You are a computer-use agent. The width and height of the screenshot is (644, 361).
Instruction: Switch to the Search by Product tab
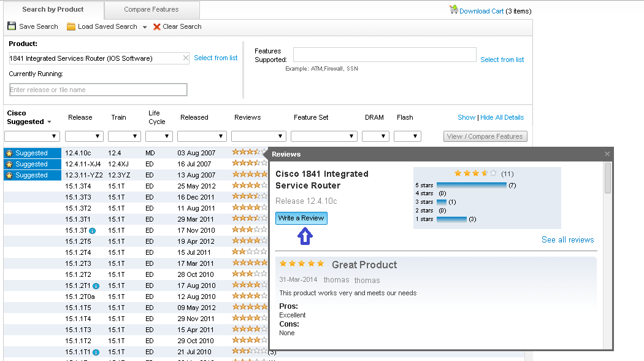(x=53, y=9)
